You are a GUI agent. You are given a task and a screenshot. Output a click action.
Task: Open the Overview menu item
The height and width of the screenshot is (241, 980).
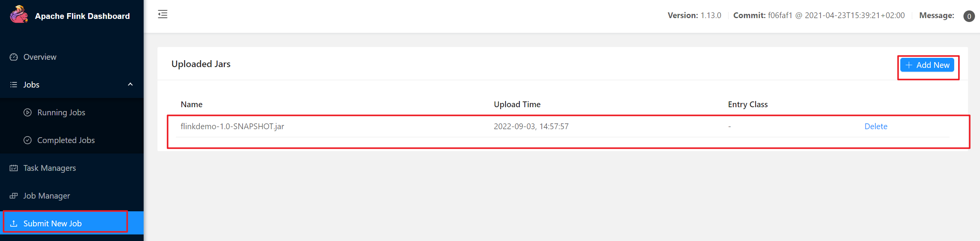pyautogui.click(x=40, y=57)
